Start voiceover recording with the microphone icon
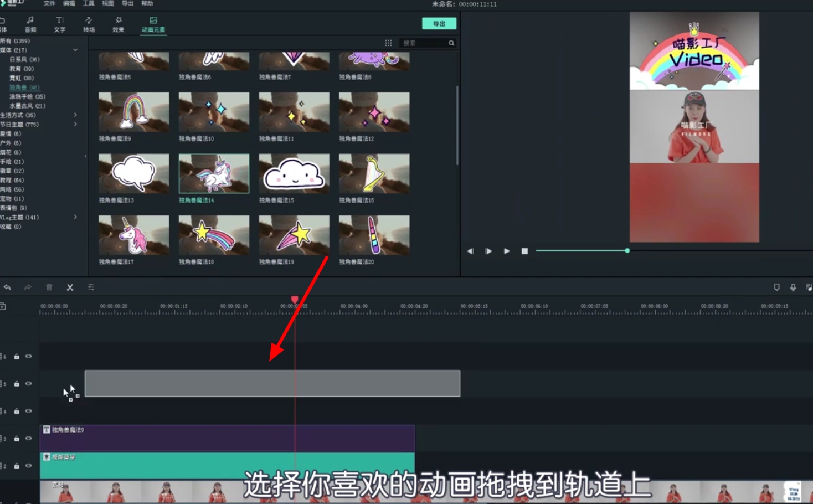This screenshot has height=504, width=813. 793,287
